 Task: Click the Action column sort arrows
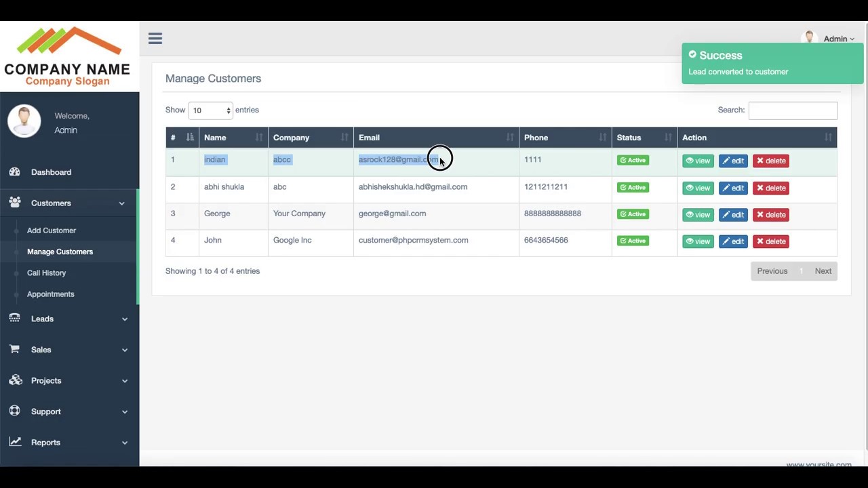[828, 138]
